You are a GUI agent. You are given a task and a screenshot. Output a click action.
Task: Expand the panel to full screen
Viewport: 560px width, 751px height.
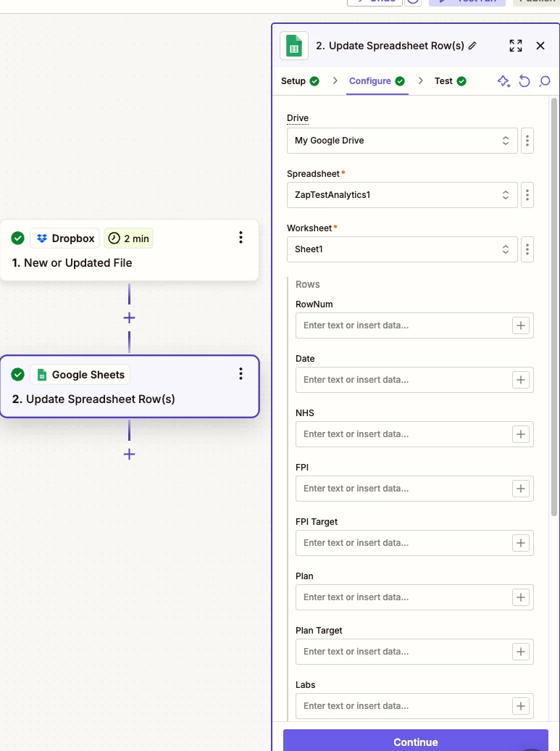pos(516,46)
